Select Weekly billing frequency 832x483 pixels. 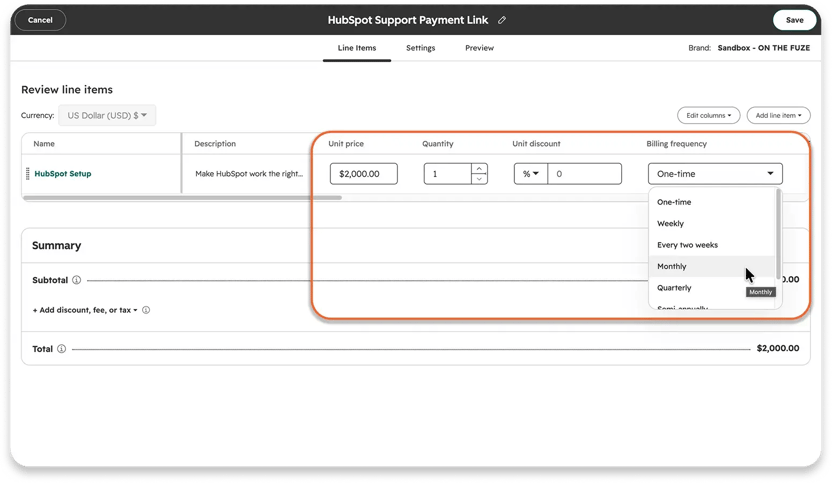(x=712, y=223)
